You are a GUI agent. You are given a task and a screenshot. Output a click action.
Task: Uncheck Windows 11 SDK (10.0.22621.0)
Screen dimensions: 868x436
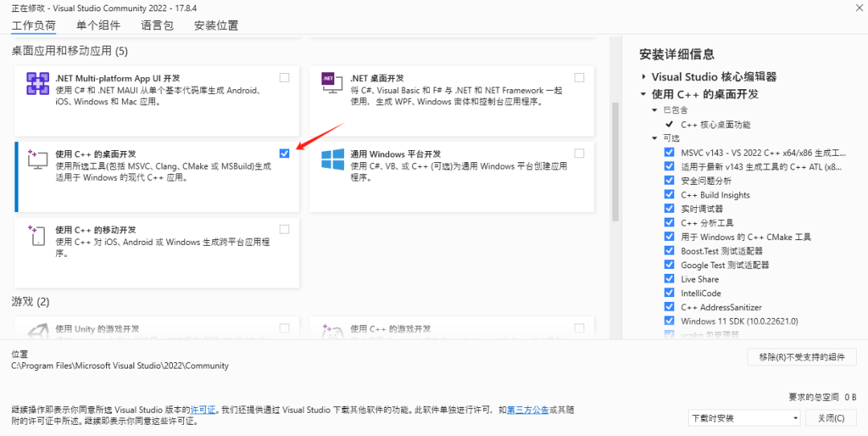(669, 321)
